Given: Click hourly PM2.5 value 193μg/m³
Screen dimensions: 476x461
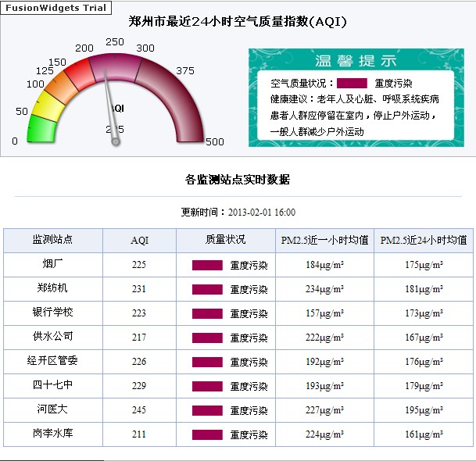Looking at the screenshot, I should (324, 386).
